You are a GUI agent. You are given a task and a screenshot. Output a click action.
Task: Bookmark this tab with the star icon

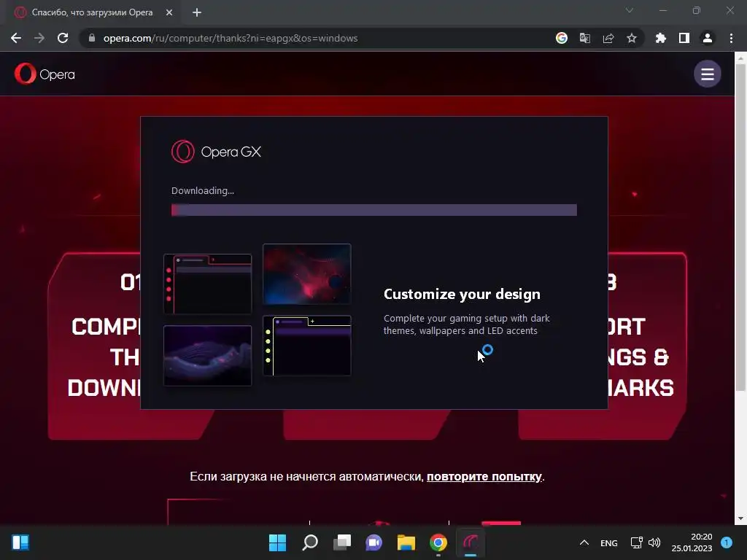tap(632, 38)
